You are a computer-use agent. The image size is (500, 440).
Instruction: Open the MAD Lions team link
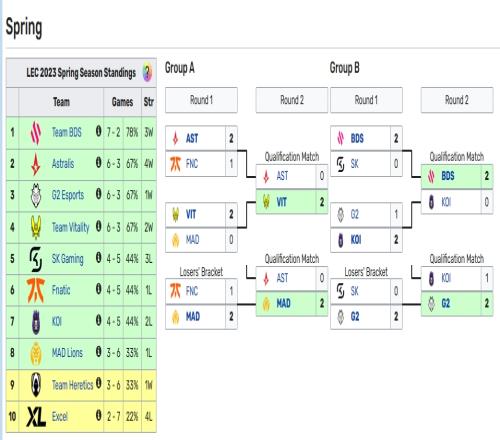click(x=67, y=353)
